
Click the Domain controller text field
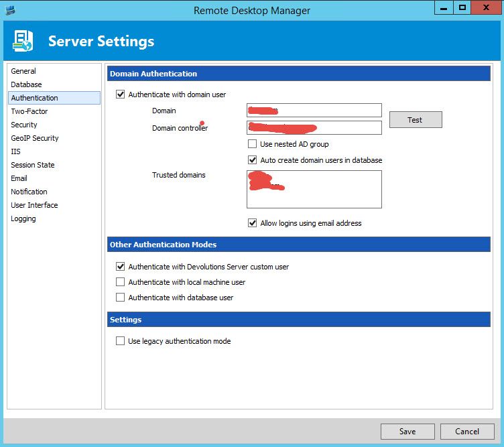[x=314, y=127]
